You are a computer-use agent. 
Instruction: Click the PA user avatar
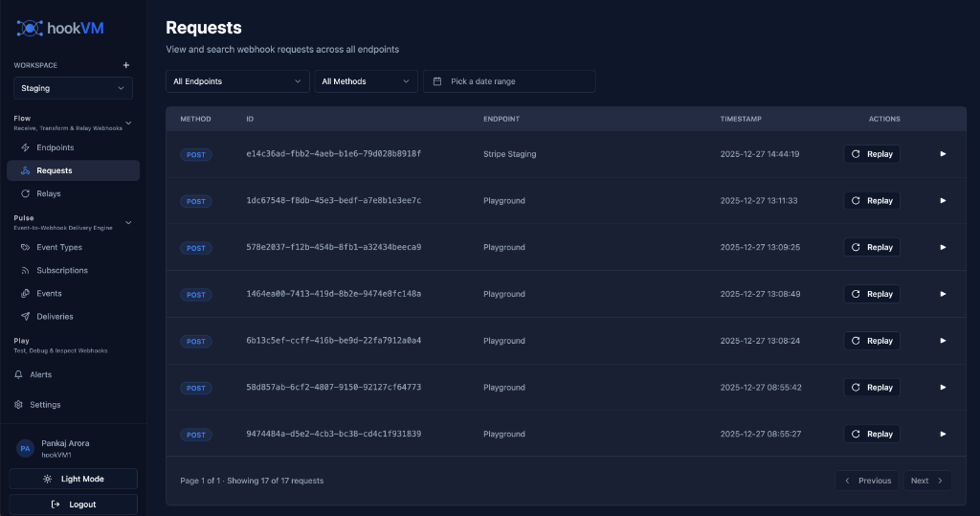[25, 448]
